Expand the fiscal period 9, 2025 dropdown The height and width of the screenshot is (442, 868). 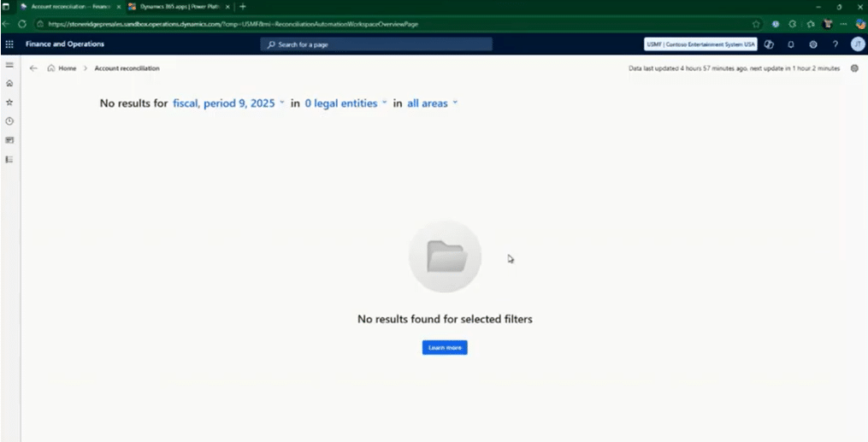click(228, 103)
